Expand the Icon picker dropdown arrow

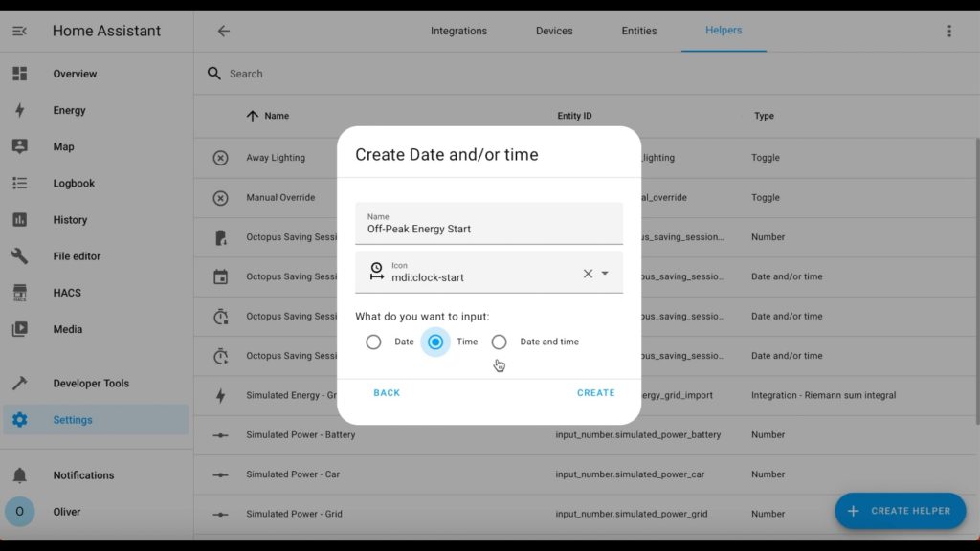point(605,273)
